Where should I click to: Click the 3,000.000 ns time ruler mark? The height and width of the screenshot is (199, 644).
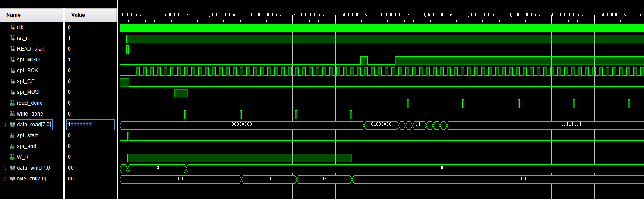[395, 15]
